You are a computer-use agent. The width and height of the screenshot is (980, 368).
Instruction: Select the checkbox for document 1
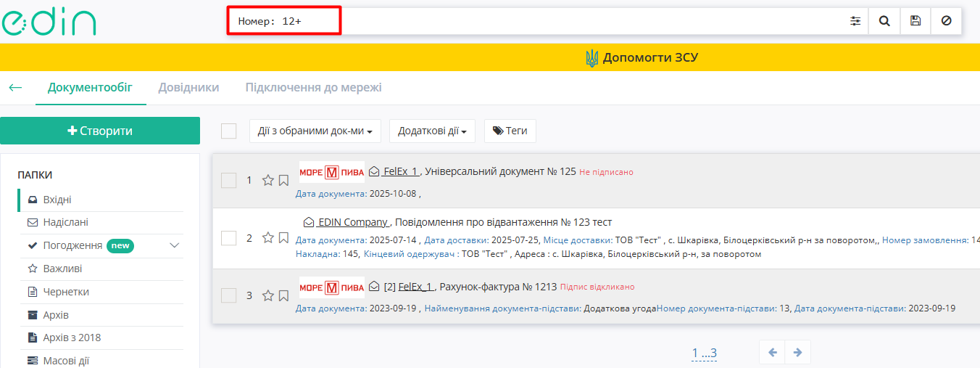click(x=229, y=180)
